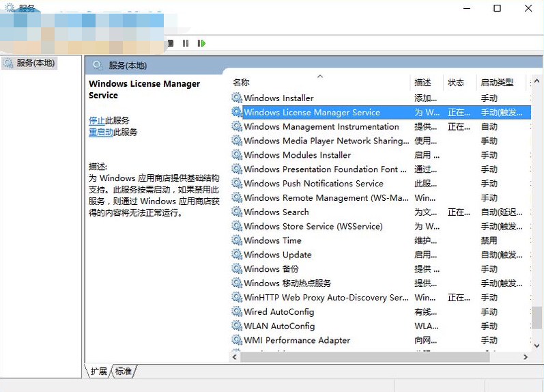Viewport: 544px width, 392px height.
Task: Click the gear icon of Windows Installer
Action: click(237, 98)
